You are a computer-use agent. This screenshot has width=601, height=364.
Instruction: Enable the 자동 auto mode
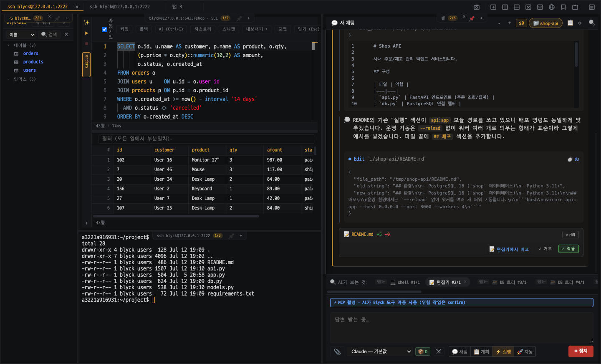pyautogui.click(x=525, y=352)
